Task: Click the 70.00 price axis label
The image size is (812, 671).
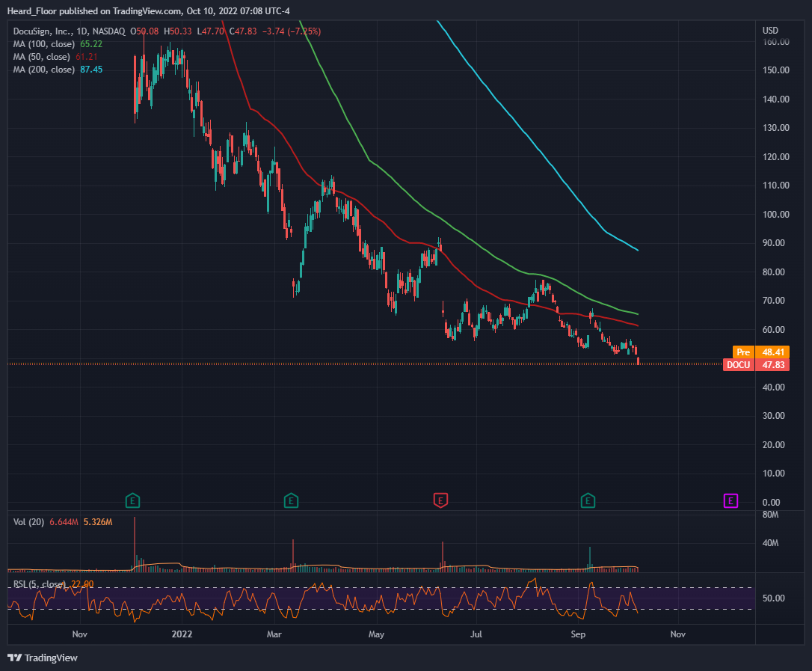Action: tap(774, 301)
